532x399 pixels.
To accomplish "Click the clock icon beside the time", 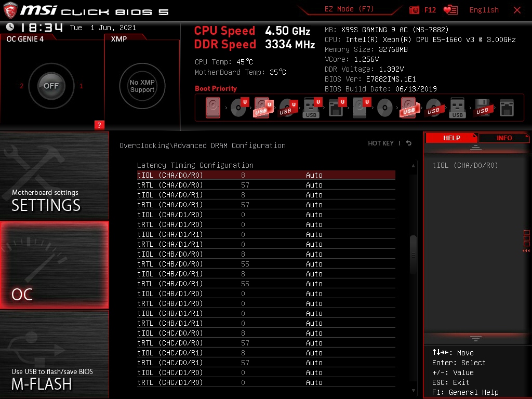I will (x=10, y=27).
